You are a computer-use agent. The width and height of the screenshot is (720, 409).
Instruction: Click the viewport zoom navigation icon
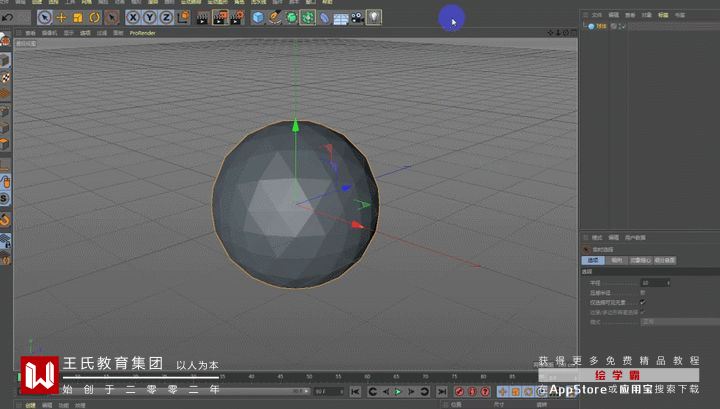pyautogui.click(x=558, y=33)
